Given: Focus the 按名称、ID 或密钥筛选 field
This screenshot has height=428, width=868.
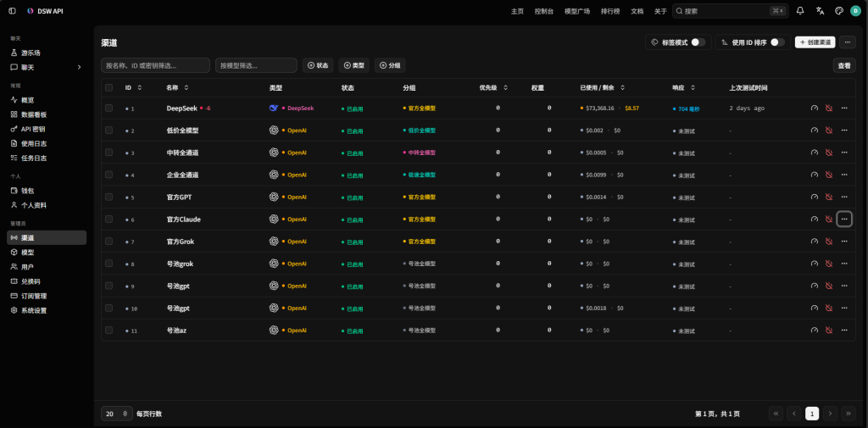Looking at the screenshot, I should 155,65.
